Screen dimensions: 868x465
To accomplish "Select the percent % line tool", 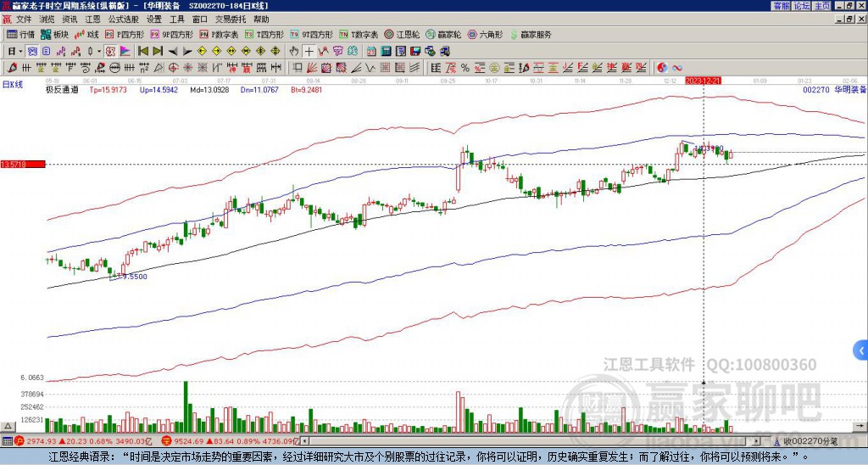I will coord(465,68).
